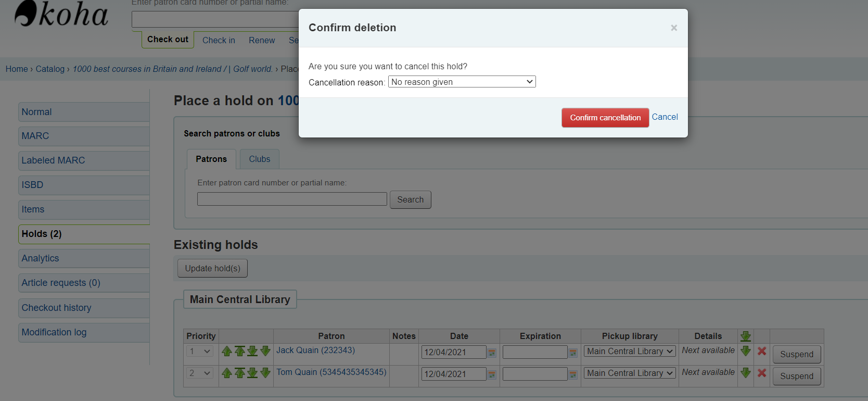
Task: Move Tom Quain's hold up one
Action: pos(227,373)
